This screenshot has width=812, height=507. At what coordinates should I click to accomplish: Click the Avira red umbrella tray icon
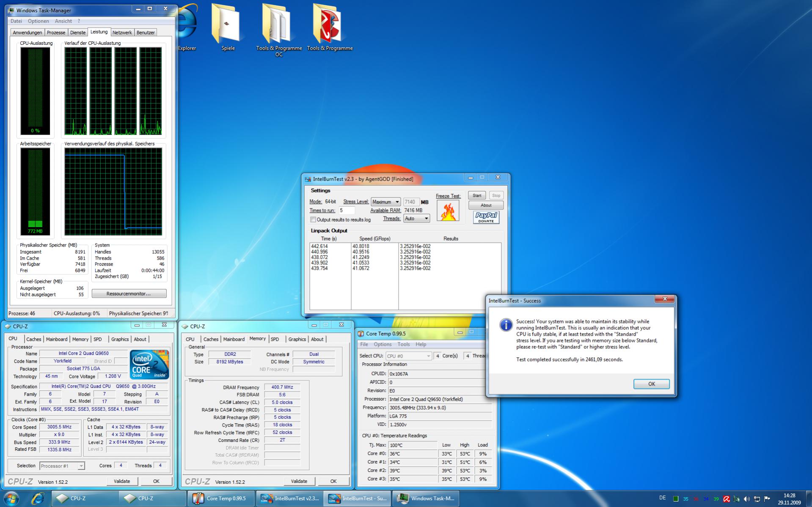727,499
